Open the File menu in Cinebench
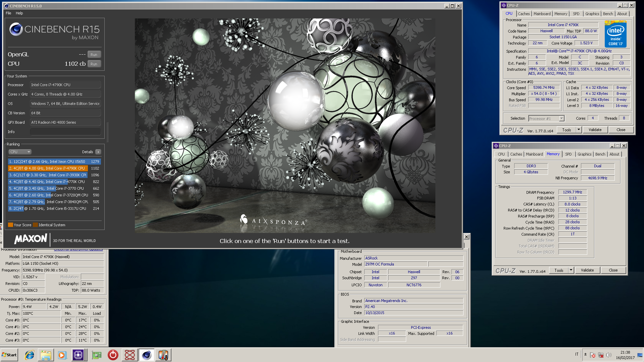This screenshot has width=644, height=362. 8,13
